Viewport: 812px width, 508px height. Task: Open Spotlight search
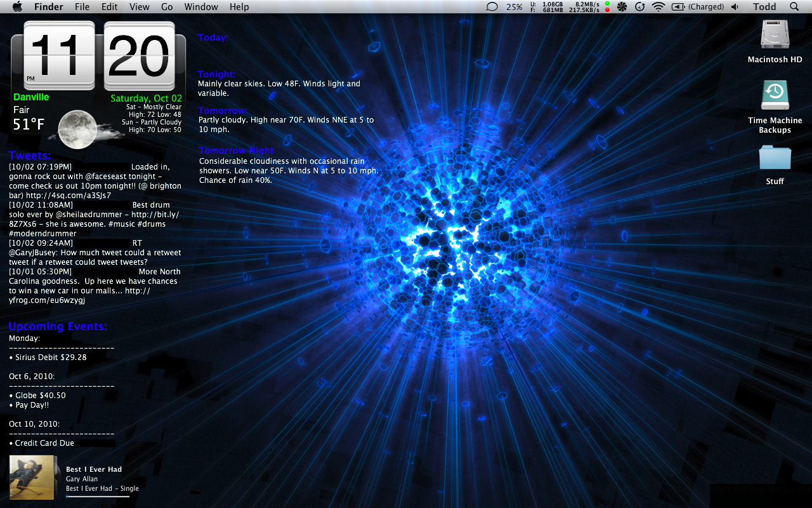click(x=794, y=7)
